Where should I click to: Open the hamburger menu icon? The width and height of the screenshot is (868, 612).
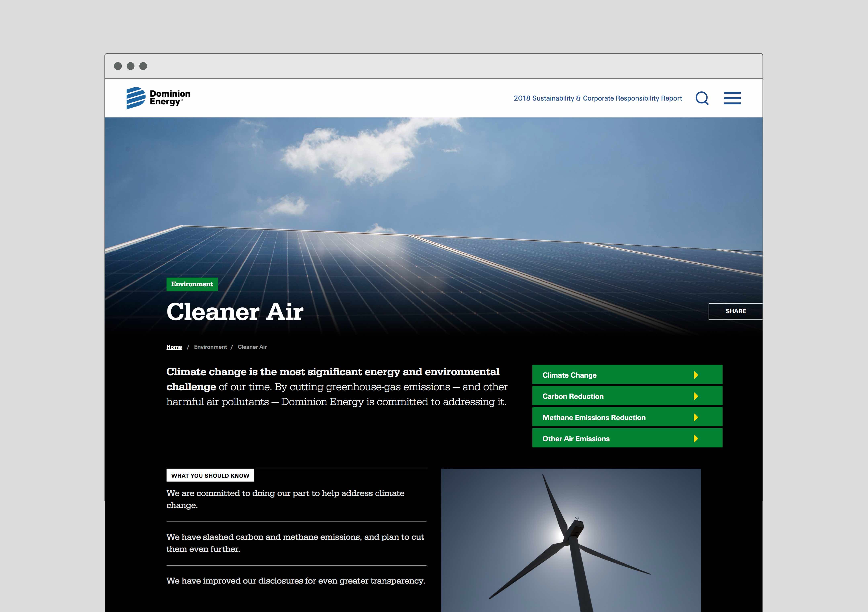pyautogui.click(x=732, y=98)
